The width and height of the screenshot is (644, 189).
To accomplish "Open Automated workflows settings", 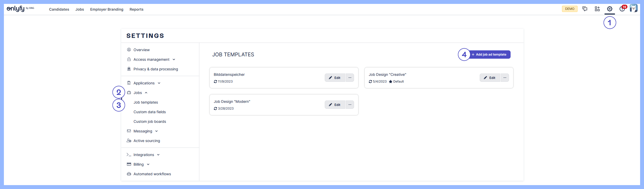I will click(152, 174).
